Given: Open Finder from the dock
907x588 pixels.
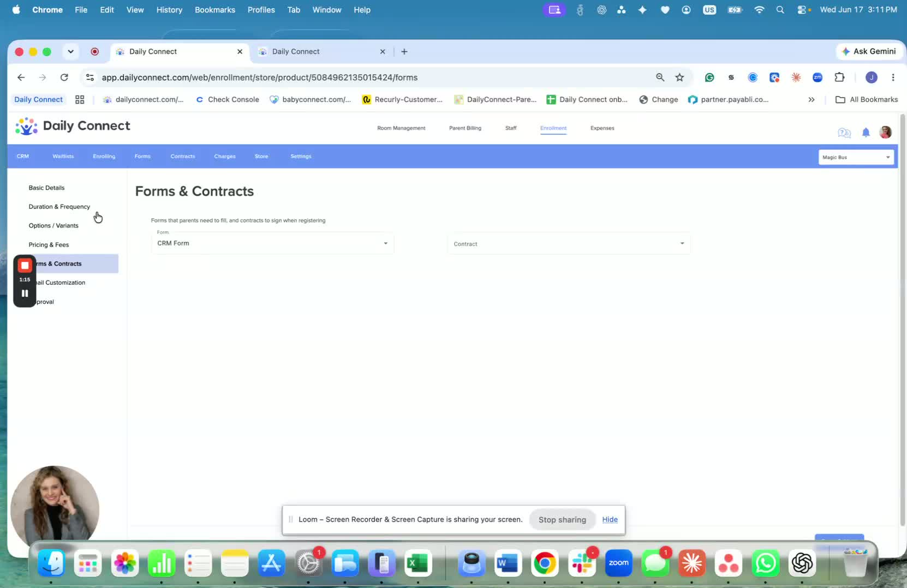Looking at the screenshot, I should point(51,563).
